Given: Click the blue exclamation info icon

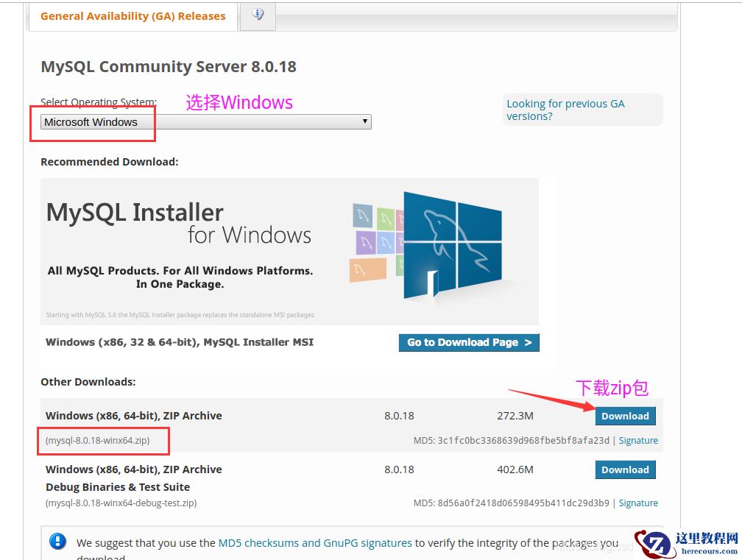Looking at the screenshot, I should [57, 541].
